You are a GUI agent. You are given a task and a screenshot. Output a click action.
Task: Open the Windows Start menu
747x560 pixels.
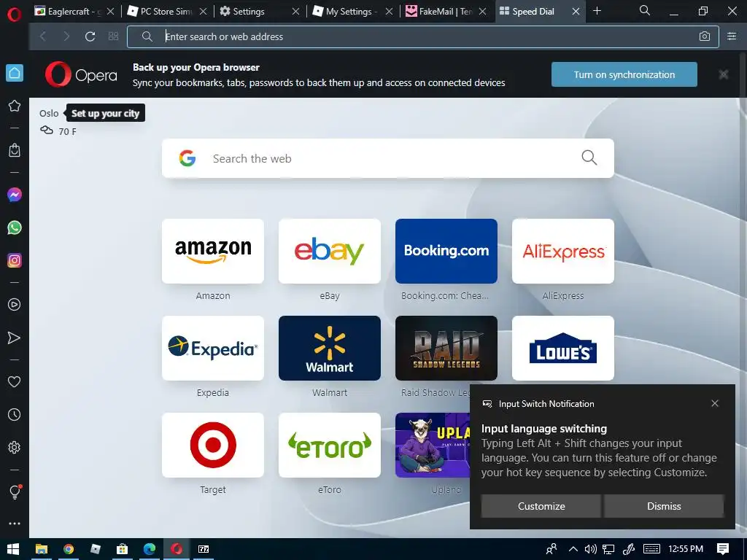pos(13,549)
